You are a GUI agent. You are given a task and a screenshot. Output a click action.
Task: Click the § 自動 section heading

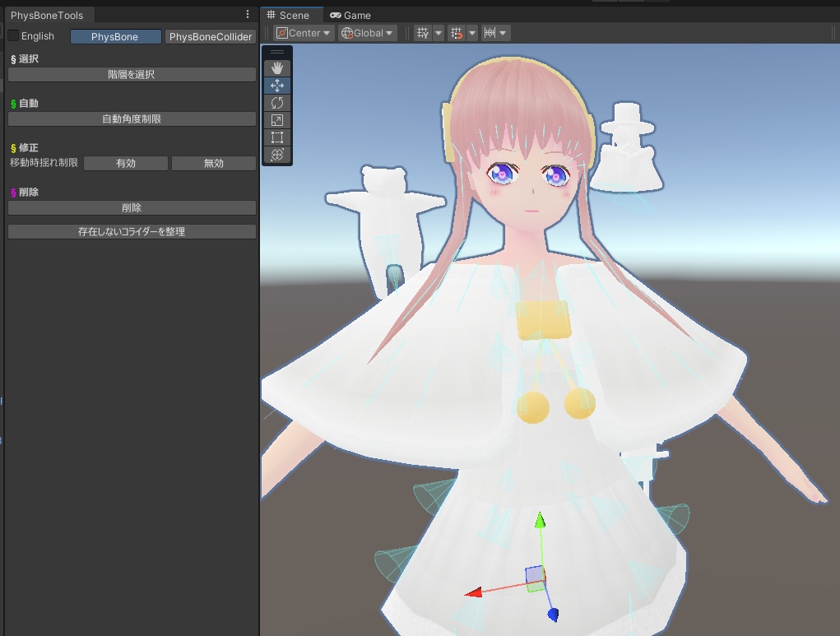(x=25, y=104)
